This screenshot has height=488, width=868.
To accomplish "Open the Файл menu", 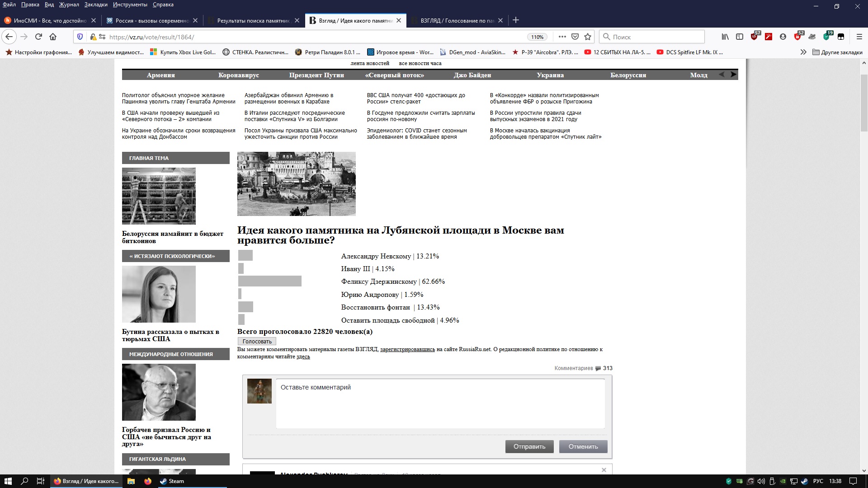I will 9,5.
